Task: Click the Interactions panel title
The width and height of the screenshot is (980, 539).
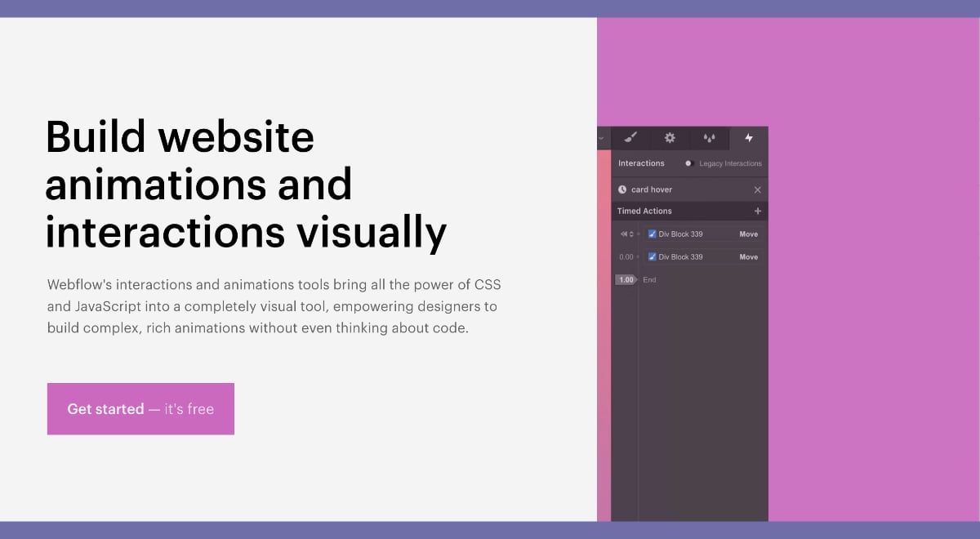Action: [641, 163]
